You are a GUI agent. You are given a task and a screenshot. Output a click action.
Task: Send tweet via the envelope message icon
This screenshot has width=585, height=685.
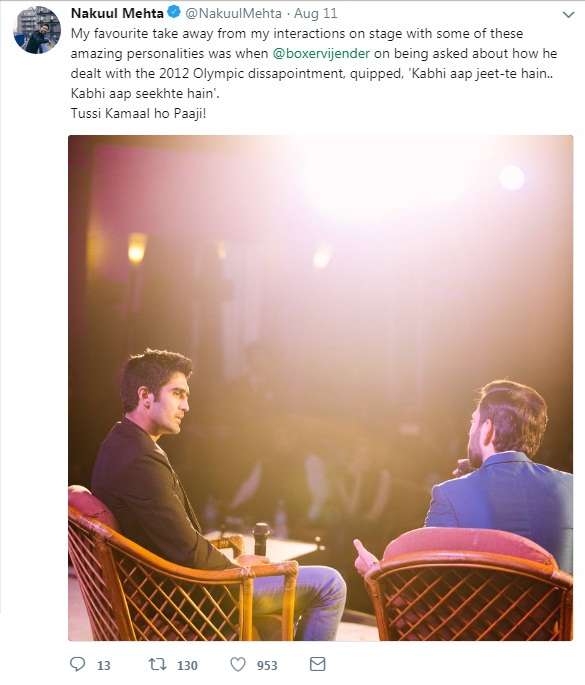(x=318, y=664)
